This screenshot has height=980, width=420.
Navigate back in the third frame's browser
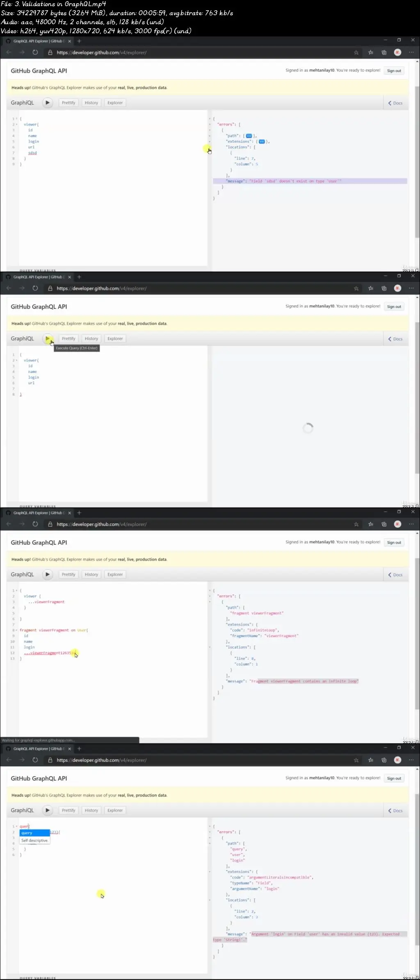(9, 524)
